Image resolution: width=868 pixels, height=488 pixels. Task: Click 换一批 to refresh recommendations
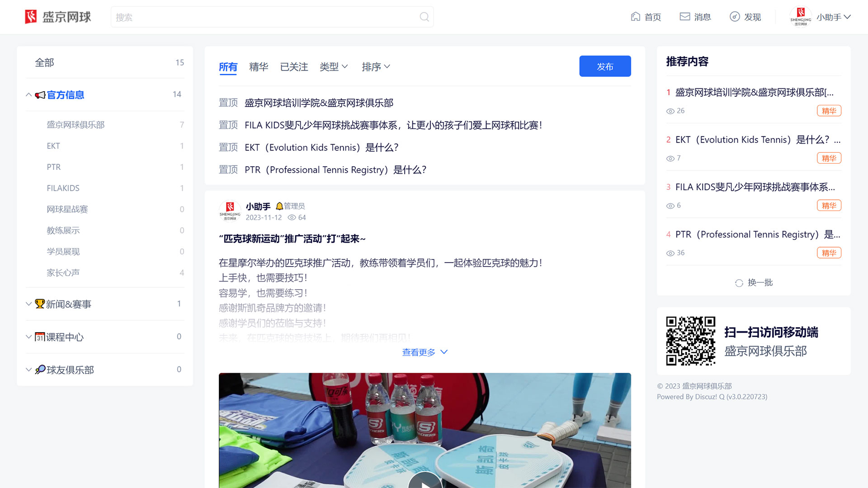pos(754,282)
